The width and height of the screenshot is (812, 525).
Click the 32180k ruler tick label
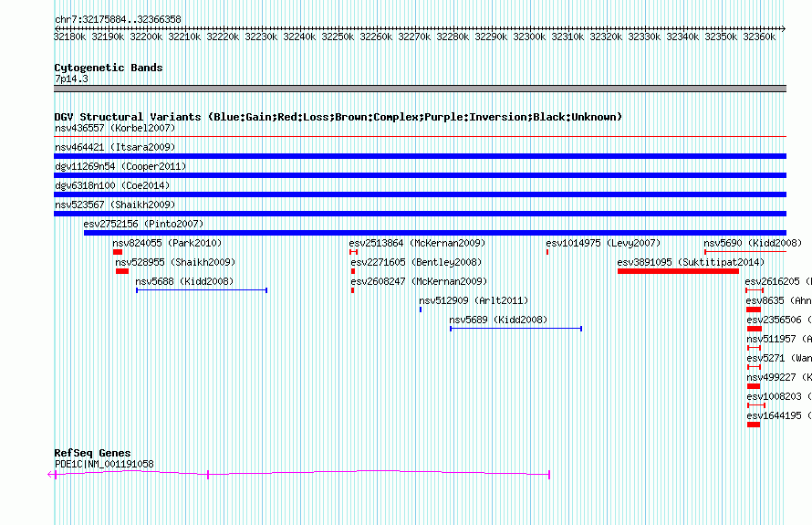pos(70,37)
